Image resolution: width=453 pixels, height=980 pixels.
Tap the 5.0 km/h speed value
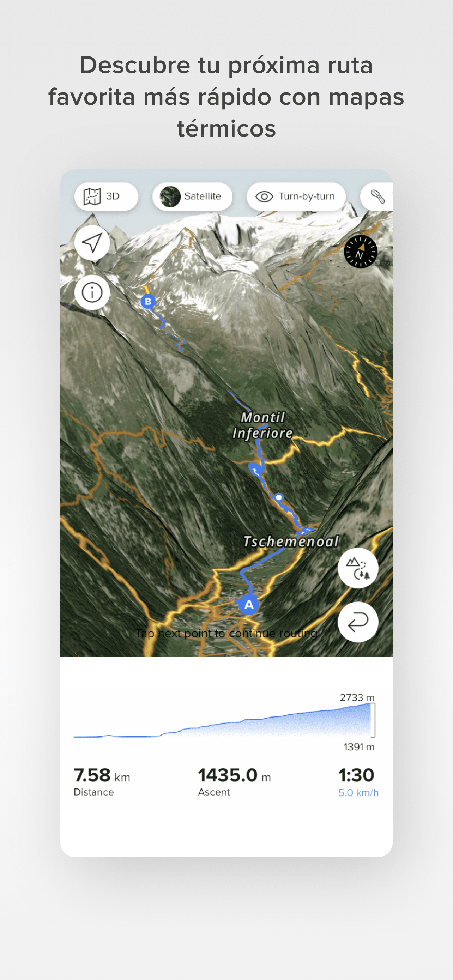point(358,793)
